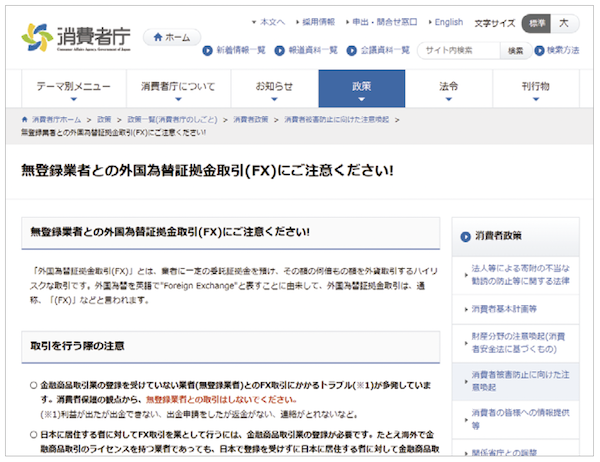Open sidebar heading 消費者政策
This screenshot has width=600, height=462.
(498, 236)
